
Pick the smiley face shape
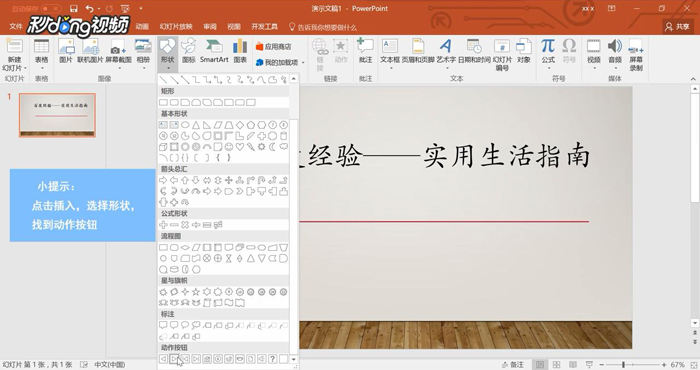tap(229, 147)
